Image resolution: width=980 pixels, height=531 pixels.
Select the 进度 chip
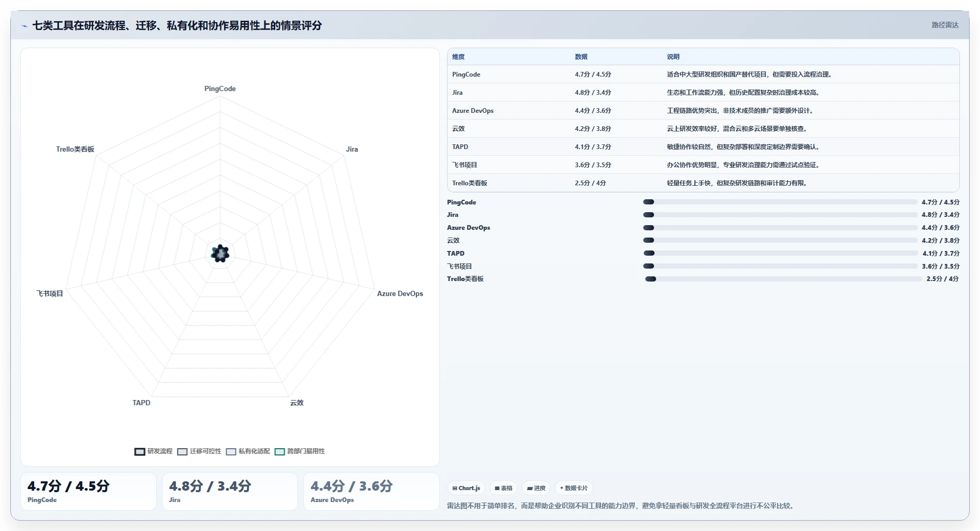pos(536,488)
